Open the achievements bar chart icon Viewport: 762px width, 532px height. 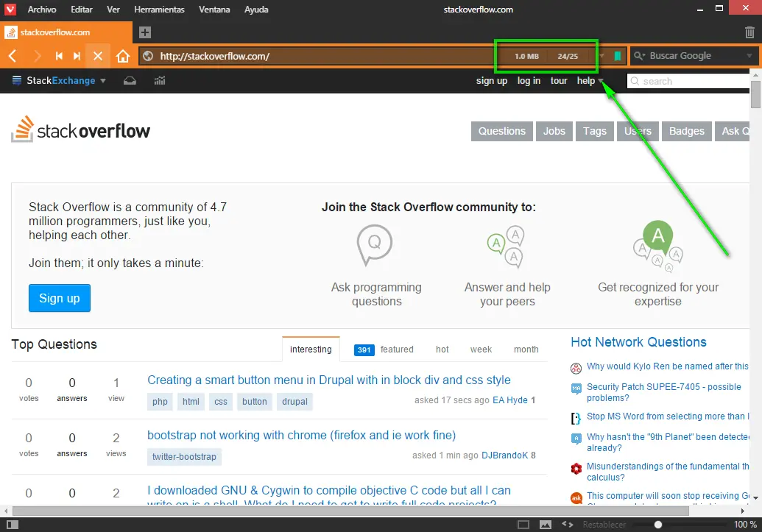pyautogui.click(x=160, y=81)
